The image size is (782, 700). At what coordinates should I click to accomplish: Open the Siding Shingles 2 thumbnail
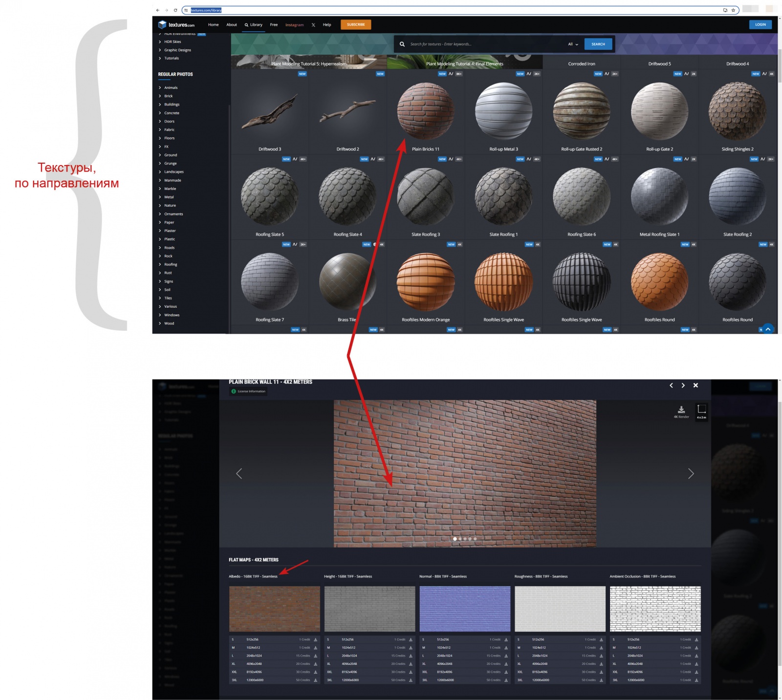tap(738, 112)
